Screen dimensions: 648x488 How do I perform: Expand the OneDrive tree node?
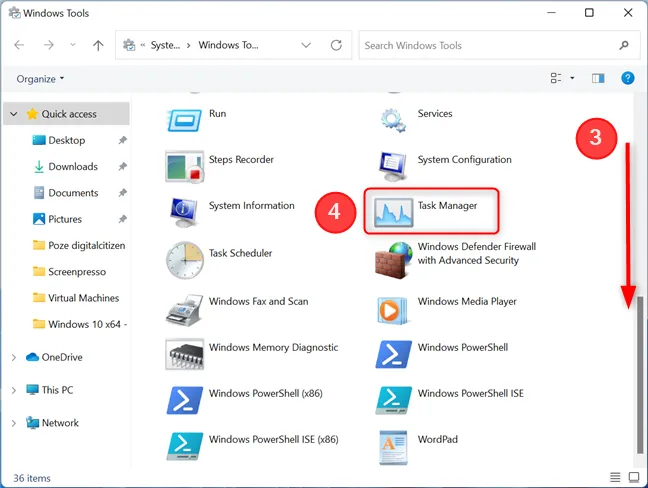pos(14,357)
